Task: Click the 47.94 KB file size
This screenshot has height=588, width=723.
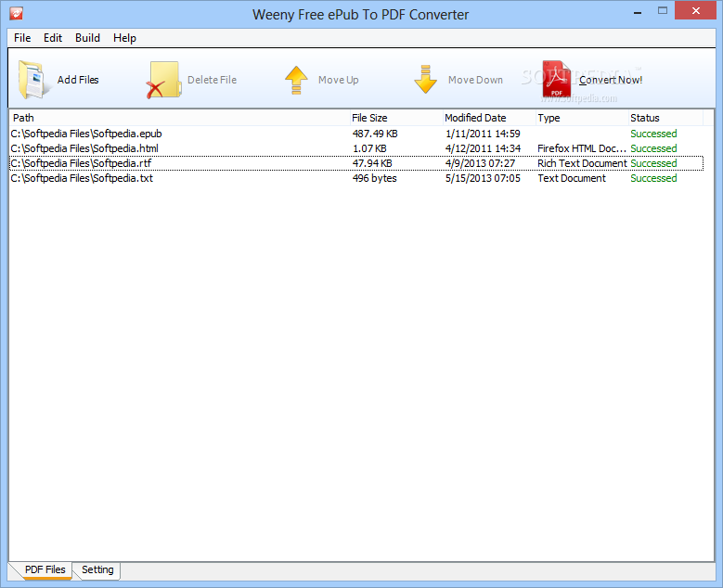Action: pos(372,163)
